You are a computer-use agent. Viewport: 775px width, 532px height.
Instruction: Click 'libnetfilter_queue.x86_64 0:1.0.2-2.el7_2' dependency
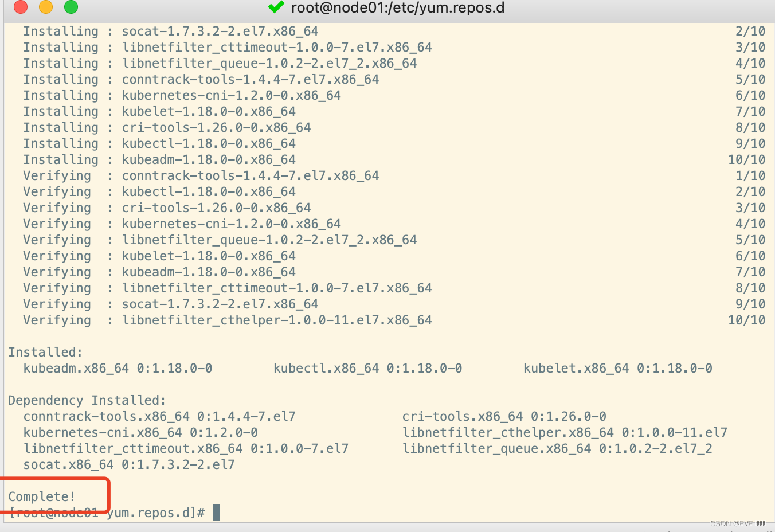click(557, 449)
